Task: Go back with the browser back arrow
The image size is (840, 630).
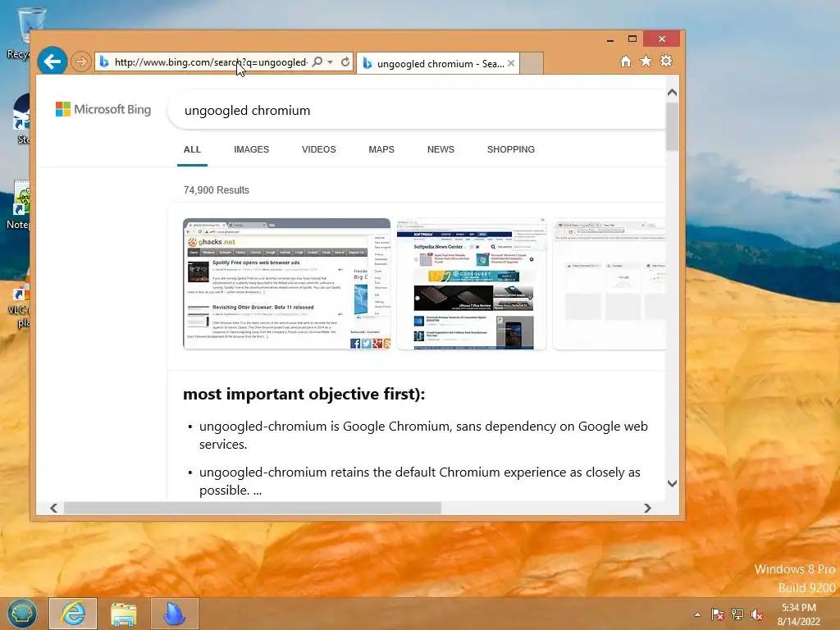Action: tap(52, 62)
